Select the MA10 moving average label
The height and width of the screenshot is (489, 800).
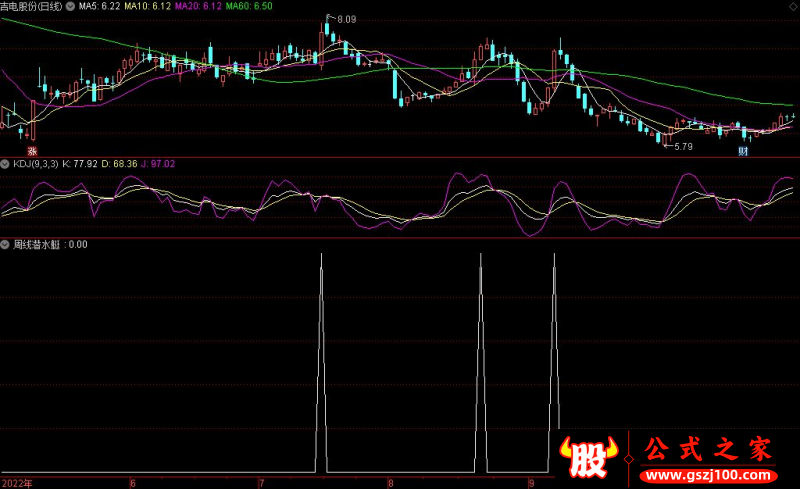tap(148, 6)
